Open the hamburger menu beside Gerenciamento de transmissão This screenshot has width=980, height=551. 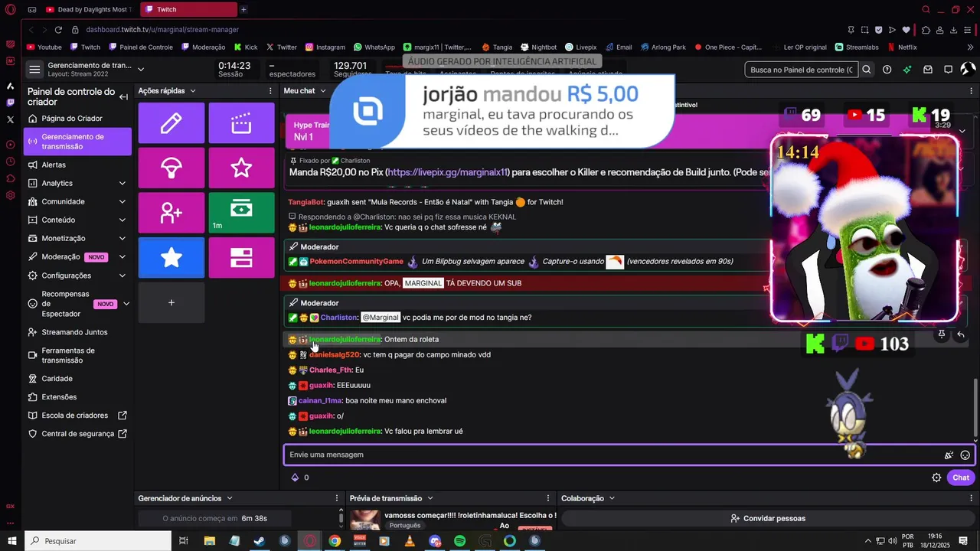pos(34,70)
